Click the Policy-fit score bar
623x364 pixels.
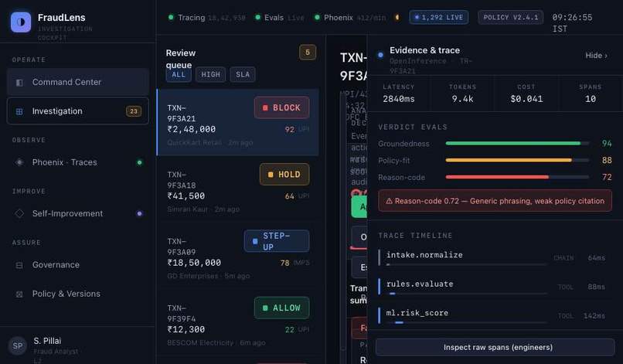[517, 161]
